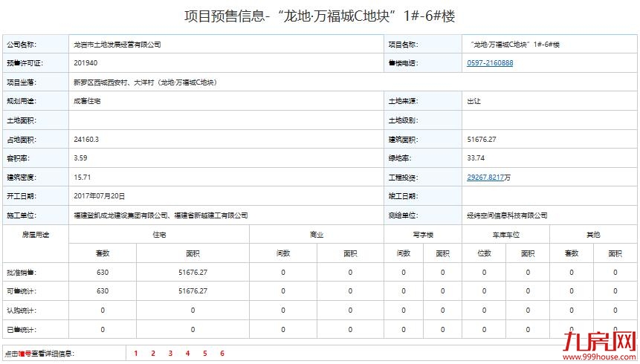Viewport: 640px width, 364px height.
Task: Click the 已售统计 row label
Action: (22, 330)
